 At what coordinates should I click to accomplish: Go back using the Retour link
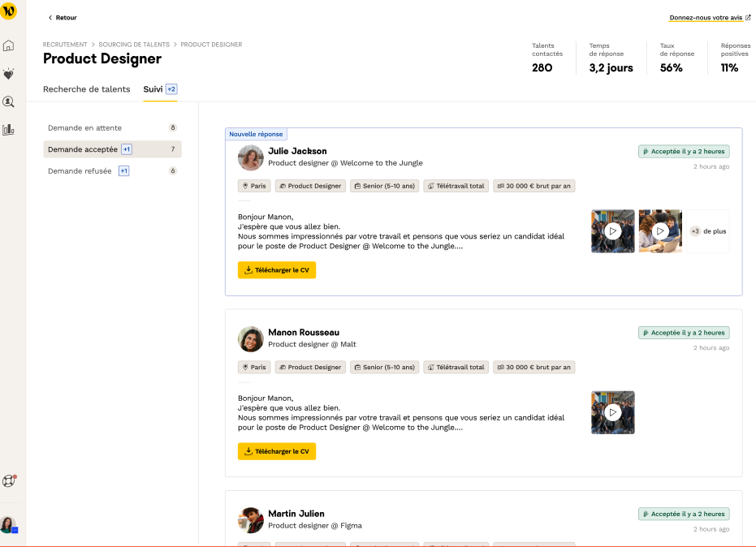(x=63, y=17)
